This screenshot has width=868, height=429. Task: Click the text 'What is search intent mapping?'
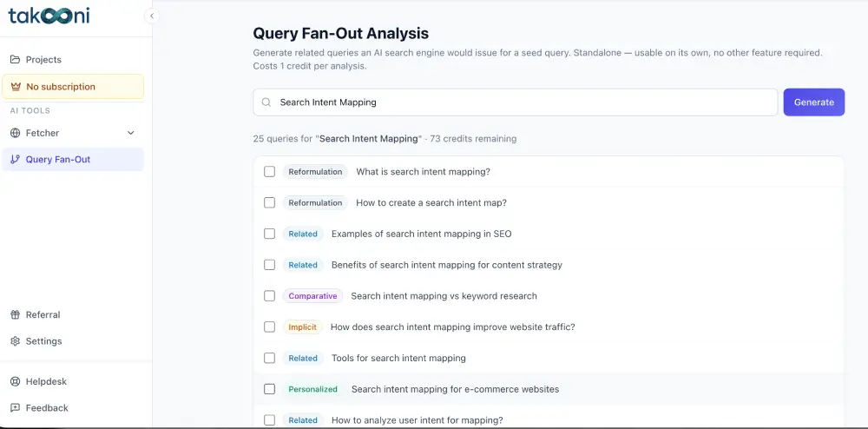click(x=423, y=172)
